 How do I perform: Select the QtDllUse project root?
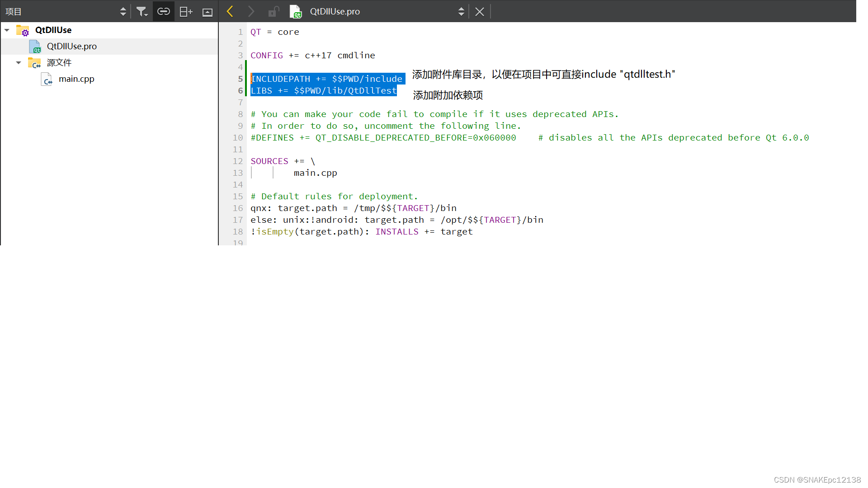tap(53, 30)
